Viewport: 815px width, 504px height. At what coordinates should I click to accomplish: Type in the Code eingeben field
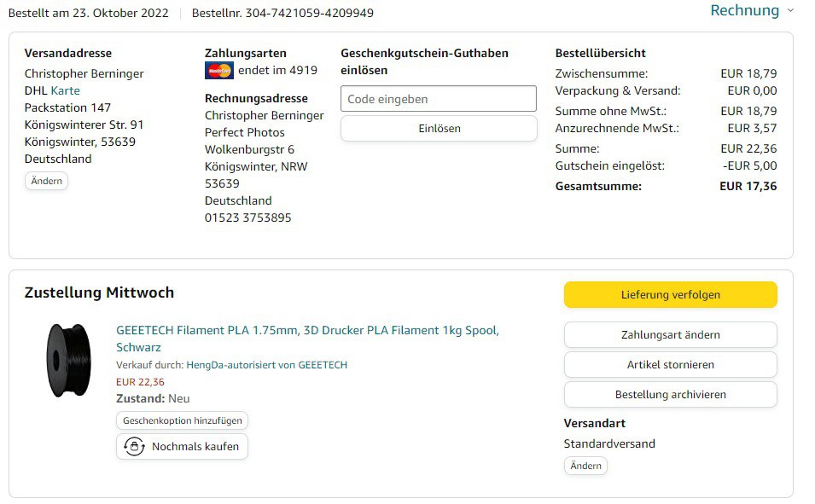pos(439,99)
